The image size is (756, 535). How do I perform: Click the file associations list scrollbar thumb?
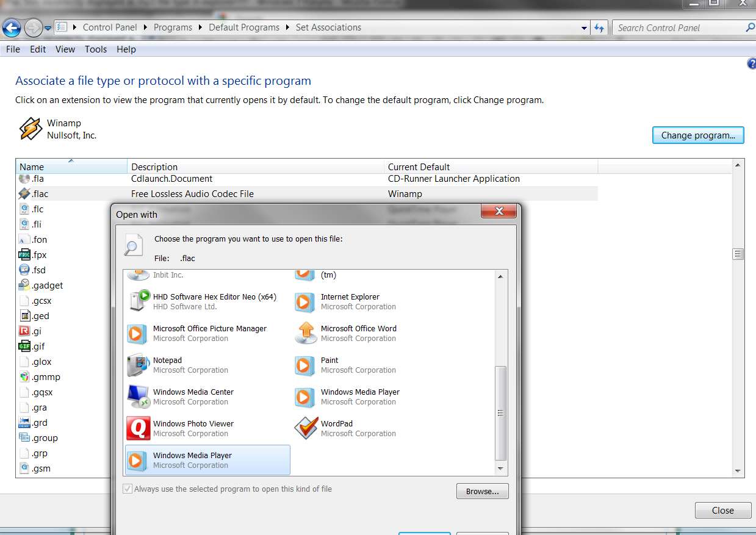tap(738, 254)
